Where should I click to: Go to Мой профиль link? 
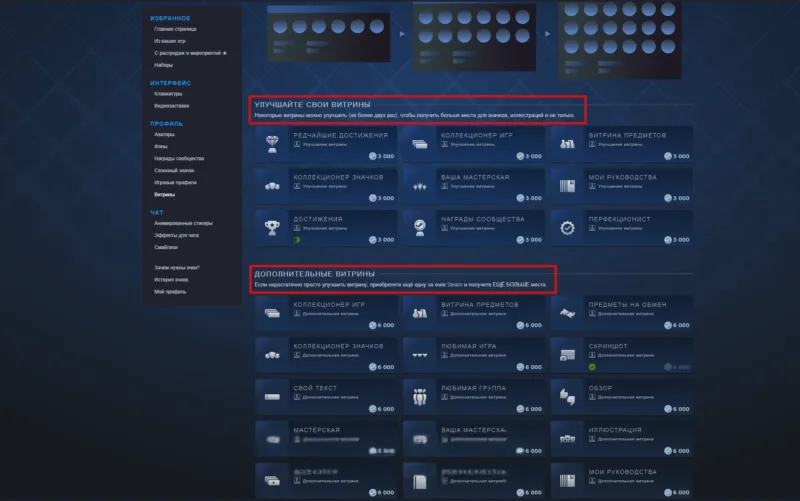(170, 292)
